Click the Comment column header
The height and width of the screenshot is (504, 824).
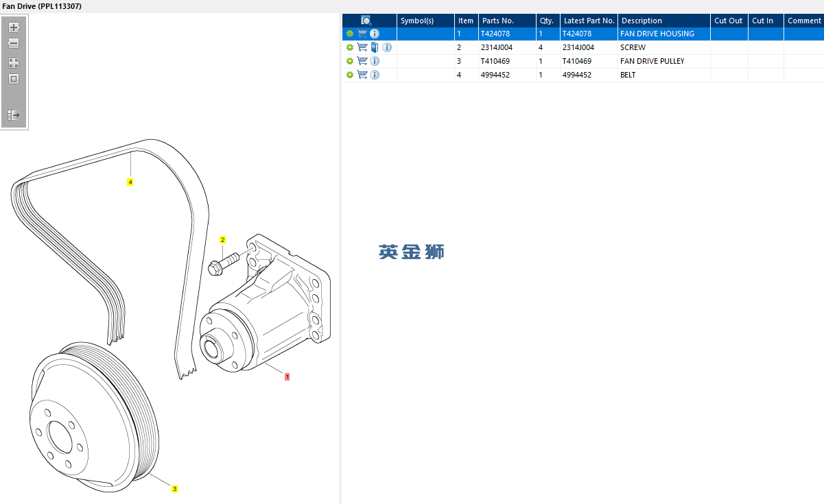click(804, 21)
